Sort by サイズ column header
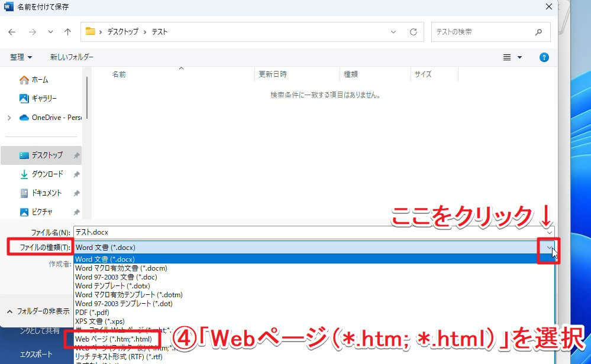The image size is (591, 364). [x=423, y=74]
